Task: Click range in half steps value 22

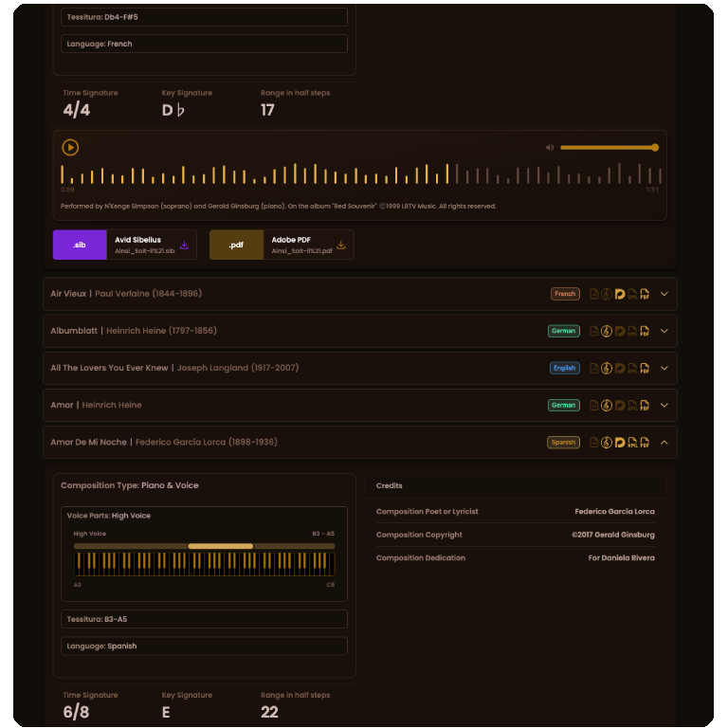Action: pyautogui.click(x=269, y=712)
